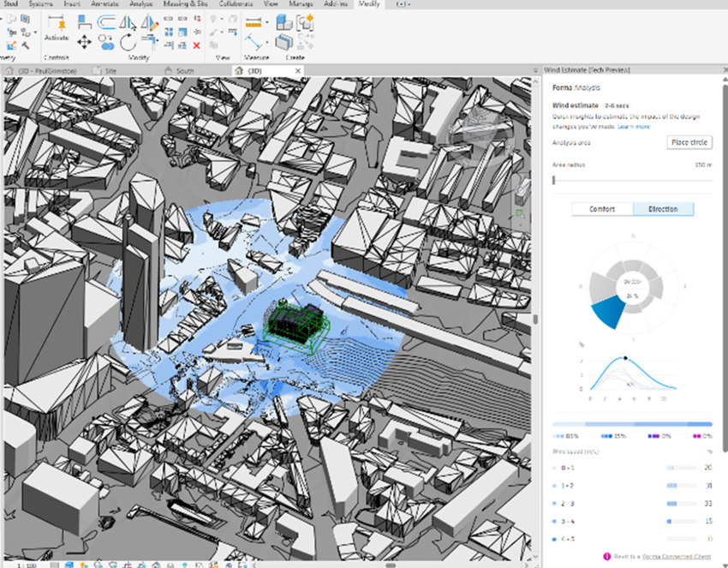Select the Rotate tool in Modify panel
The image size is (728, 568).
pos(128,41)
